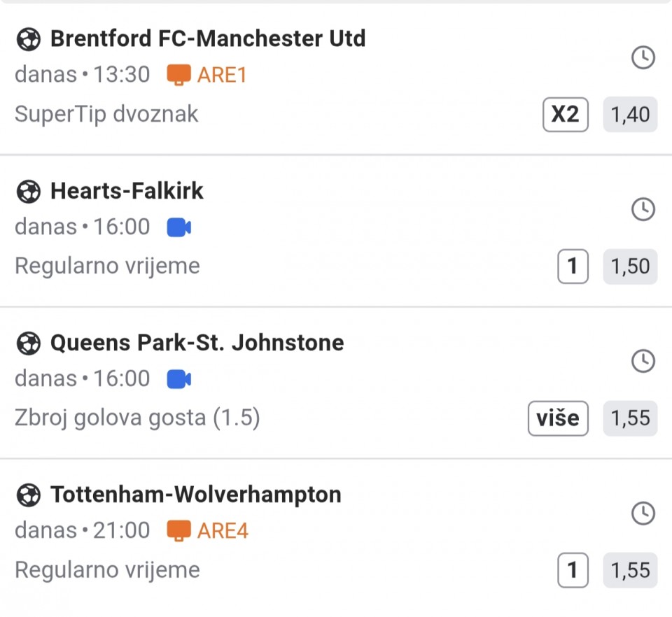Click the clock icon in Hearts-Falkirk row
This screenshot has width=672, height=617.
643,209
